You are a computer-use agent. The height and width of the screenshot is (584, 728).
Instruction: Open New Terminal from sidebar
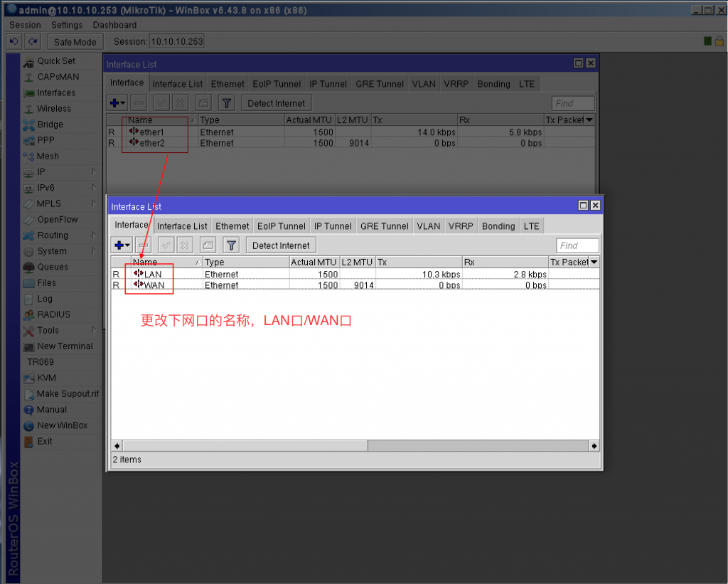65,346
